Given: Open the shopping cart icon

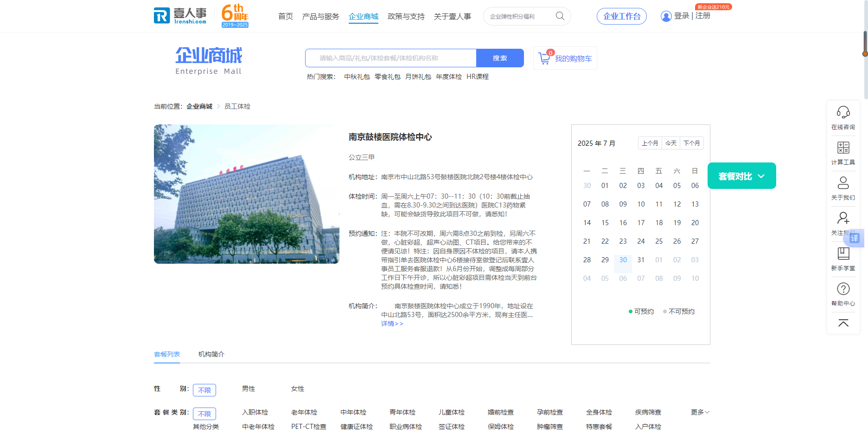Looking at the screenshot, I should [544, 58].
